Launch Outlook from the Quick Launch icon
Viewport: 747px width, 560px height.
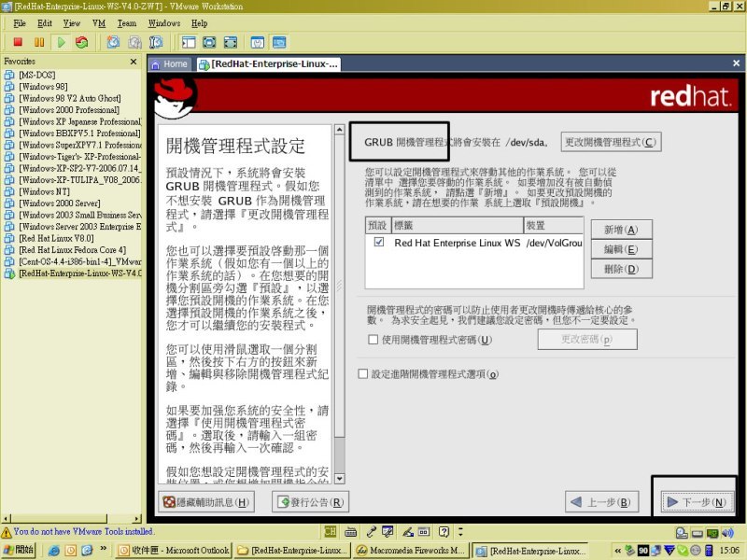click(x=71, y=551)
